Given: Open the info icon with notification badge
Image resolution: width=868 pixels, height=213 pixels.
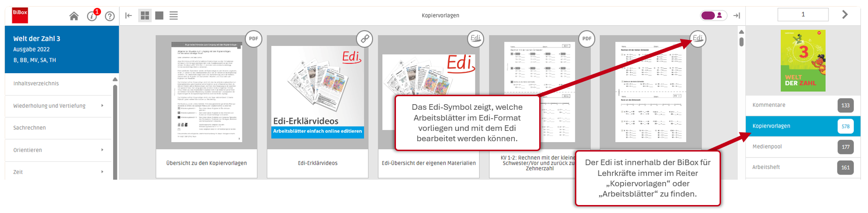Looking at the screenshot, I should tap(92, 16).
